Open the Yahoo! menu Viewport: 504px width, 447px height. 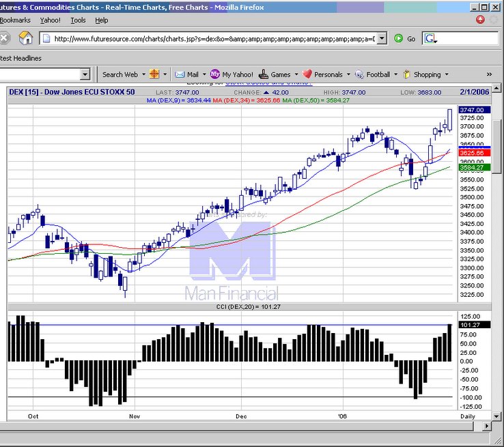(50, 20)
